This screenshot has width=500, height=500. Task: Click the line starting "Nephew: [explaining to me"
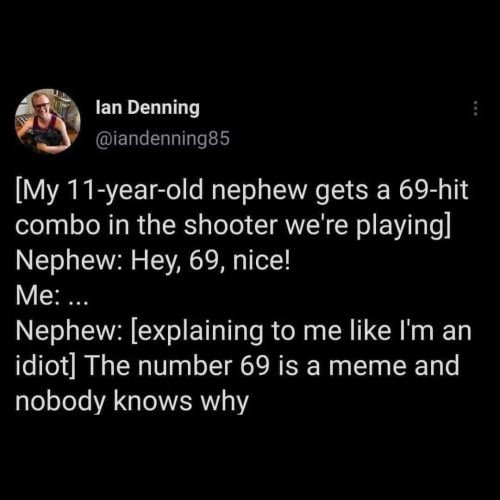click(244, 331)
